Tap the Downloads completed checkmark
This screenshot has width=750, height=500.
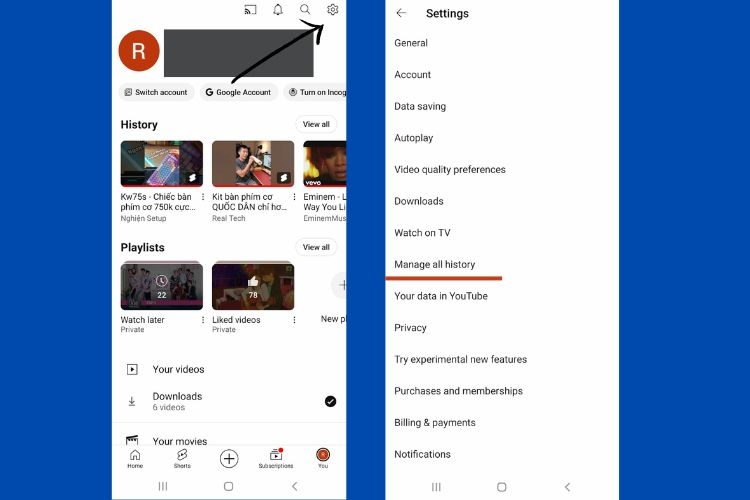(331, 401)
